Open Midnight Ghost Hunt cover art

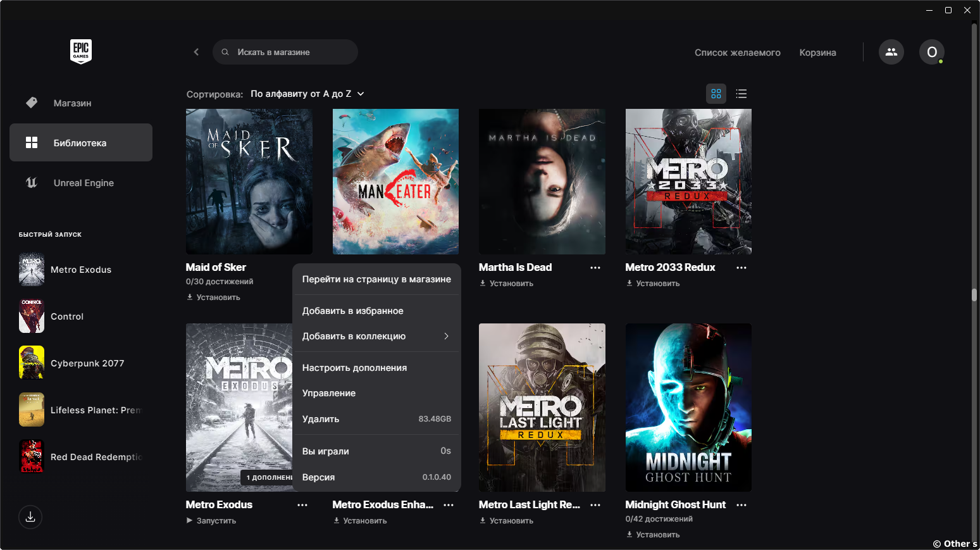click(x=688, y=408)
